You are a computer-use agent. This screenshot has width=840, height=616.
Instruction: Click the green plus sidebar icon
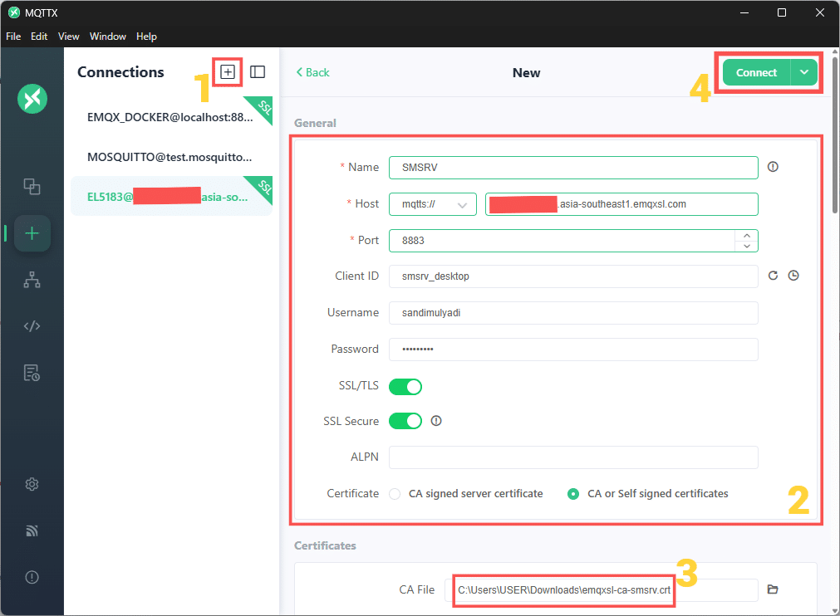pyautogui.click(x=32, y=233)
